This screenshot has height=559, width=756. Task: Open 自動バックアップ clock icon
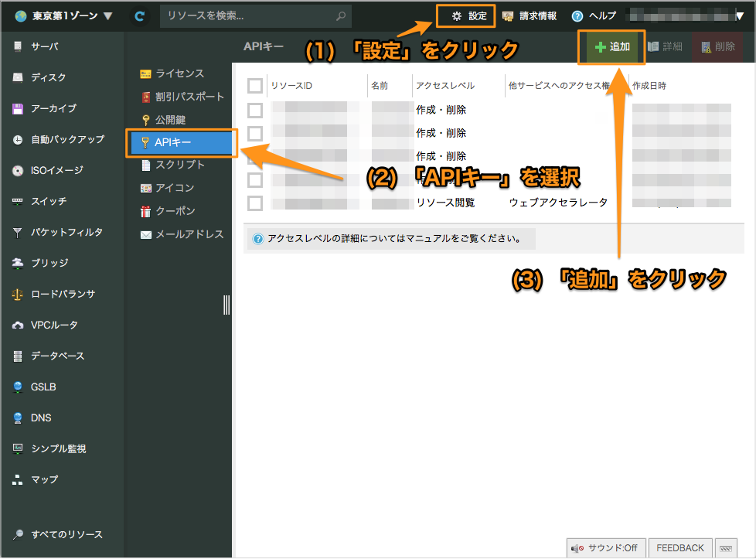point(18,139)
